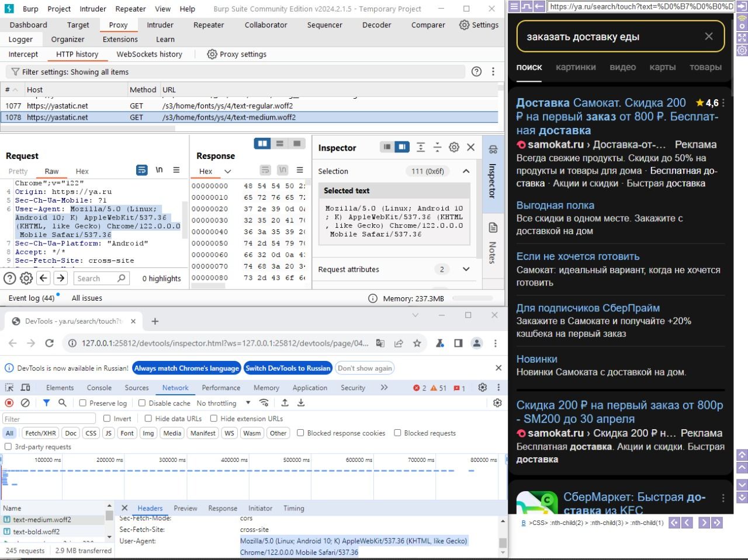Enable the Preserve log checkbox
The height and width of the screenshot is (560, 748).
pos(83,404)
